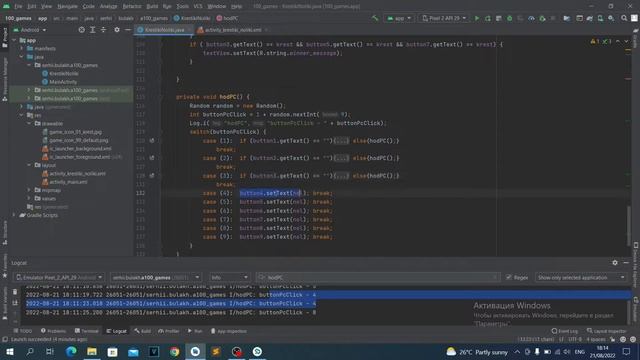Viewport: 640px width, 360px height.
Task: Open the Pixel 2 API 29 device dropdown
Action: point(444,18)
